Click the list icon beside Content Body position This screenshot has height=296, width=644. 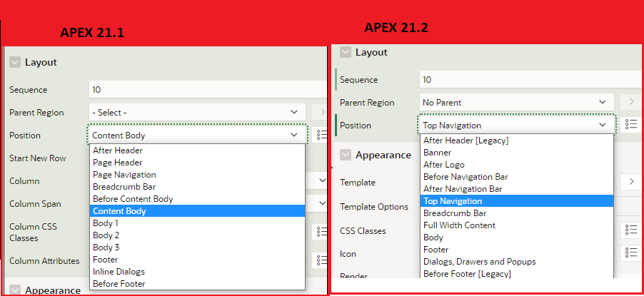(321, 135)
